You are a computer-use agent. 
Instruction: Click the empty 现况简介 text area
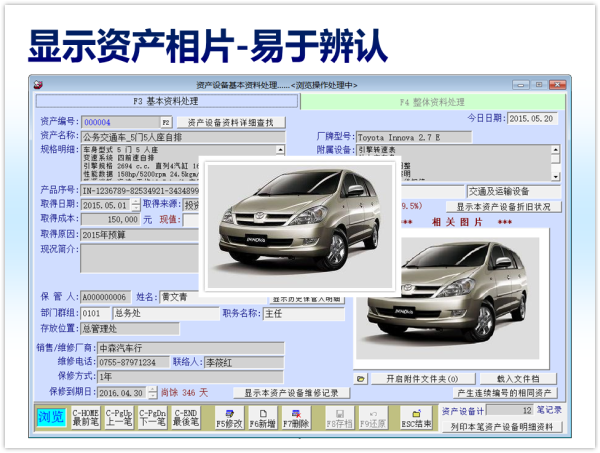[x=140, y=259]
